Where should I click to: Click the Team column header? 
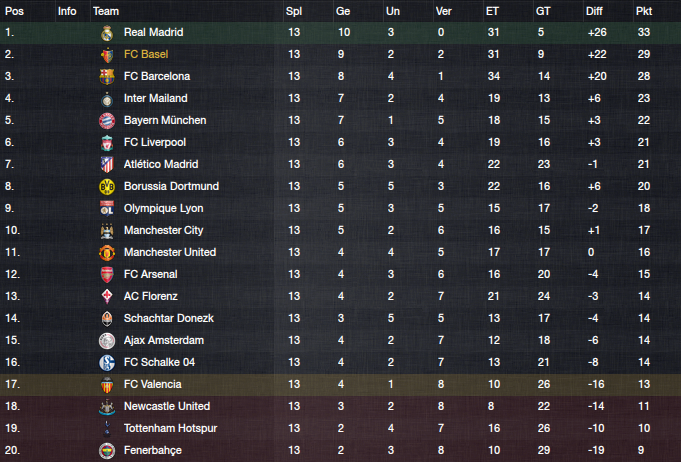[x=106, y=11]
